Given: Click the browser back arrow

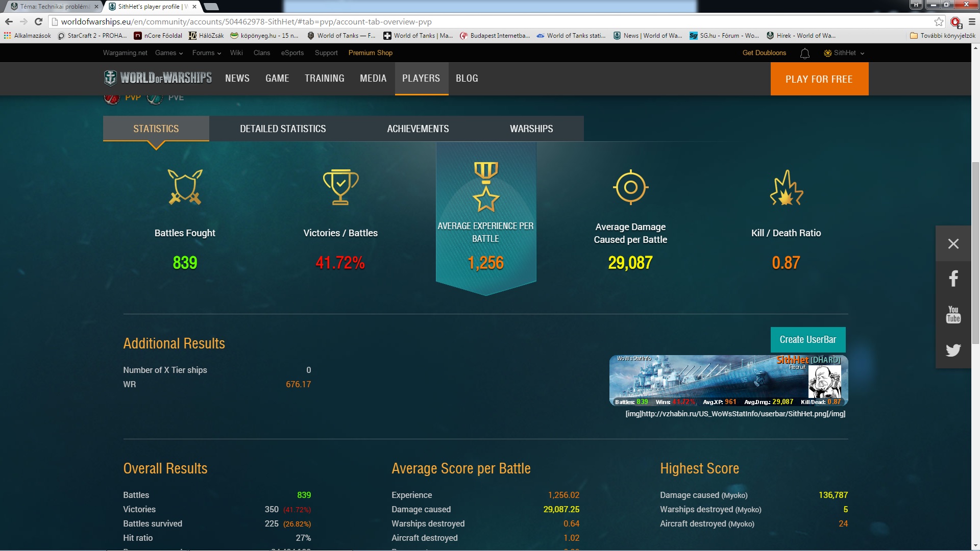Looking at the screenshot, I should tap(9, 21).
